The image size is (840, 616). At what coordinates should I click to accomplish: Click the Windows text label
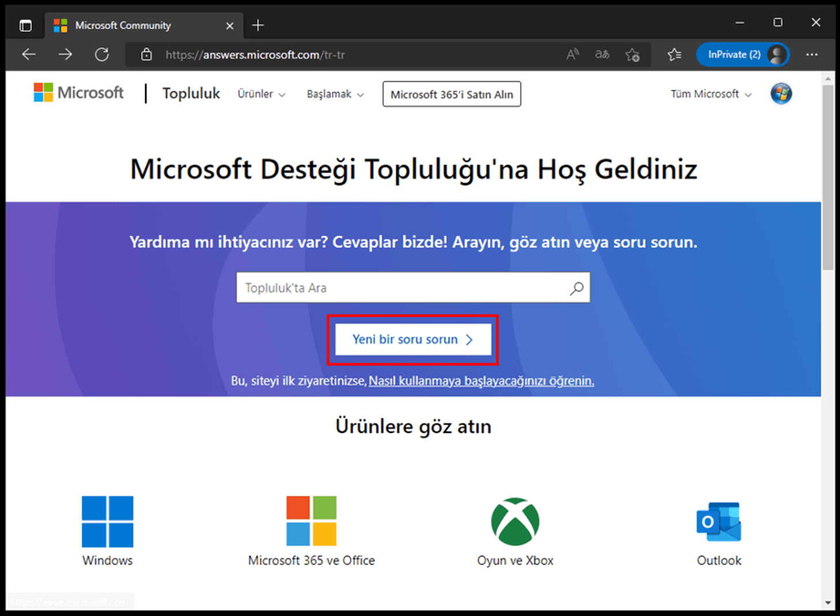108,560
